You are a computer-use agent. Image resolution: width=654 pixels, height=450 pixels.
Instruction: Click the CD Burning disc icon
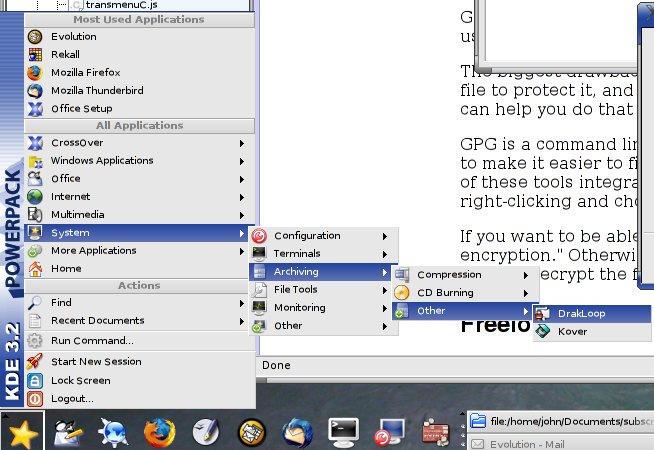click(402, 293)
